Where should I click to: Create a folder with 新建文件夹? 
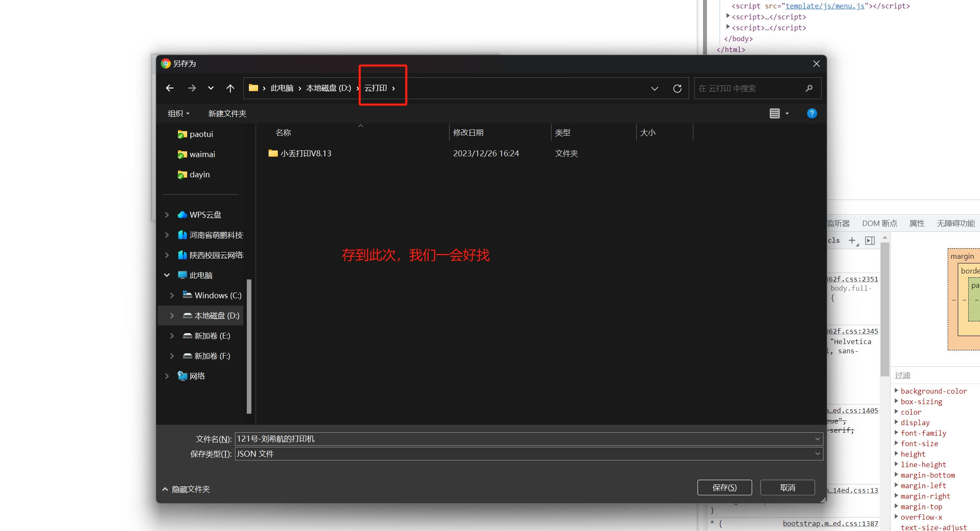pos(227,113)
